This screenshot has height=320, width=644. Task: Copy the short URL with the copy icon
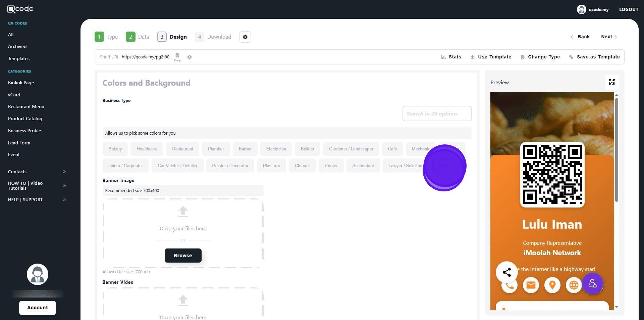tap(177, 56)
